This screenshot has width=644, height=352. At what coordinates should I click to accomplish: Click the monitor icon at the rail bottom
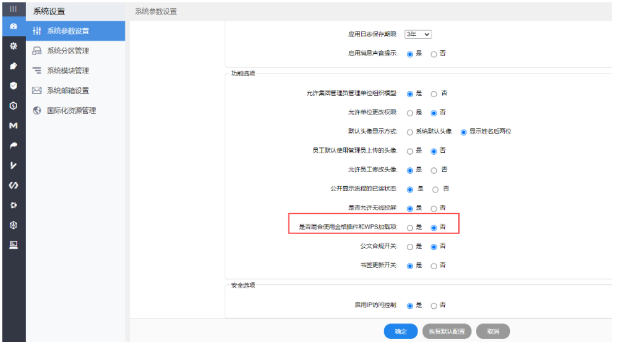(14, 245)
